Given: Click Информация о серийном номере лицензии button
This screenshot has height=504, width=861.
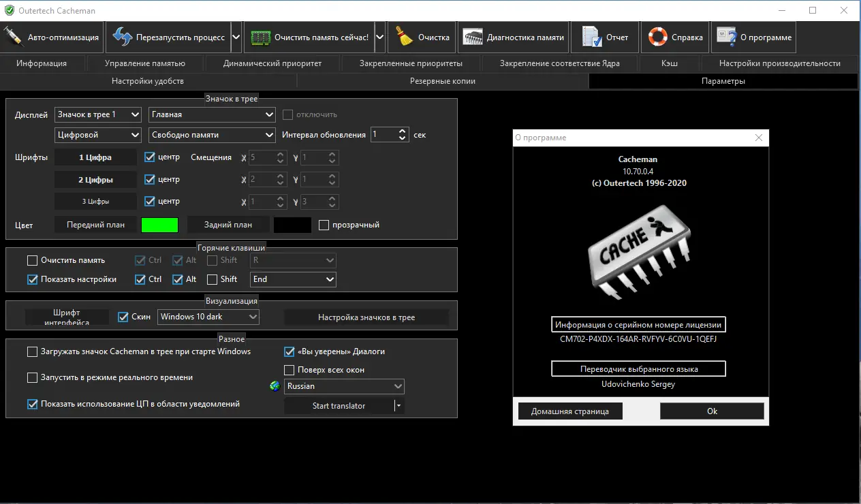Looking at the screenshot, I should tap(638, 324).
